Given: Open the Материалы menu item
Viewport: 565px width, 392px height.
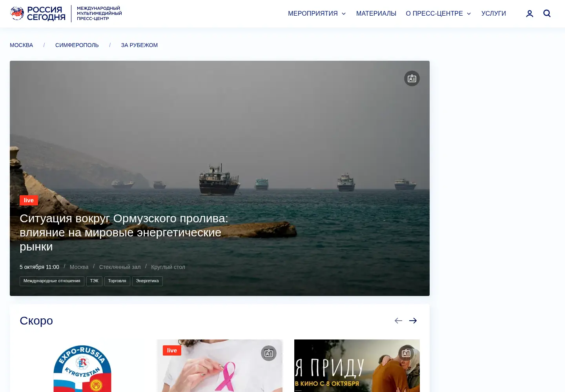Looking at the screenshot, I should click(376, 14).
